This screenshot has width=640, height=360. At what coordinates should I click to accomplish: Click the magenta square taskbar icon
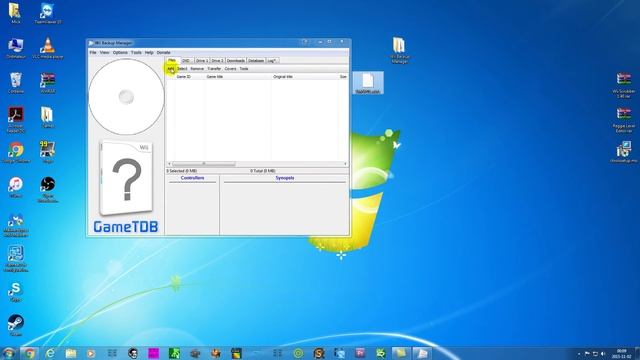153,353
